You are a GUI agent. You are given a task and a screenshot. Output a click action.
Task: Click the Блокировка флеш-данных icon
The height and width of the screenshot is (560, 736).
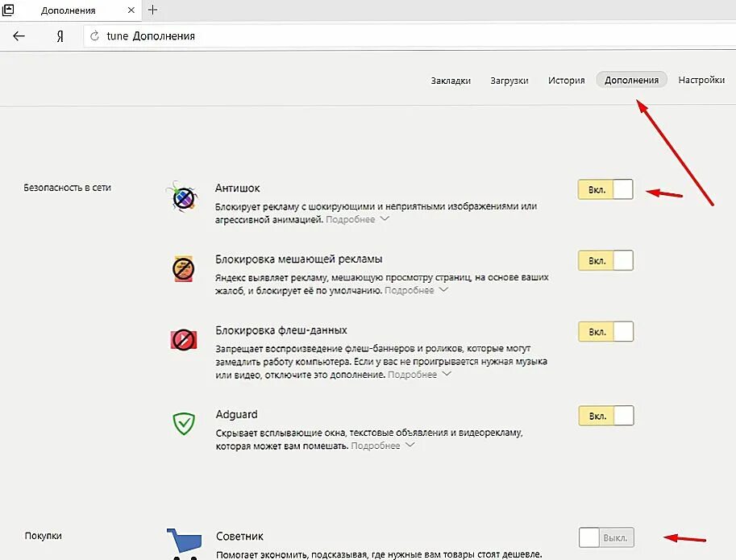click(x=184, y=339)
